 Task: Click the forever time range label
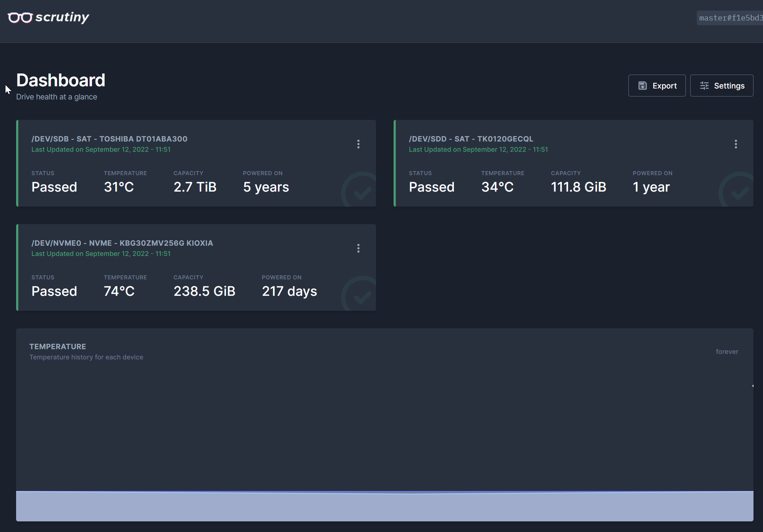(727, 351)
